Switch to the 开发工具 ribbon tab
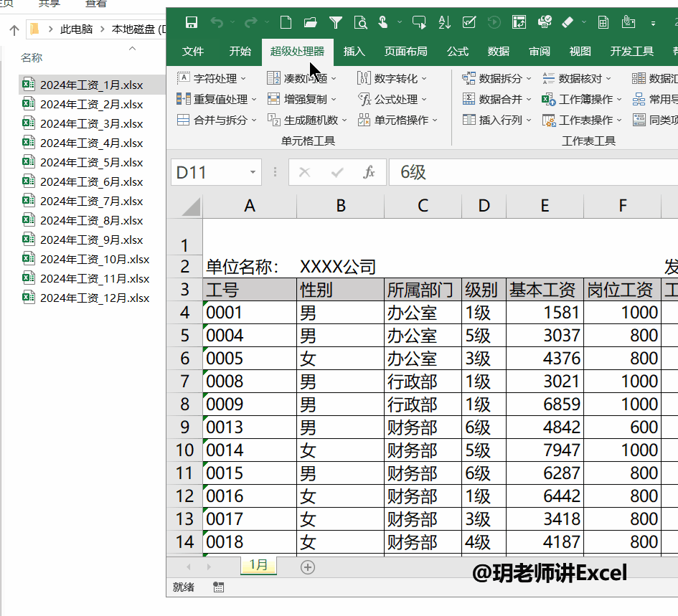Screen dimensions: 678x616 tap(632, 52)
